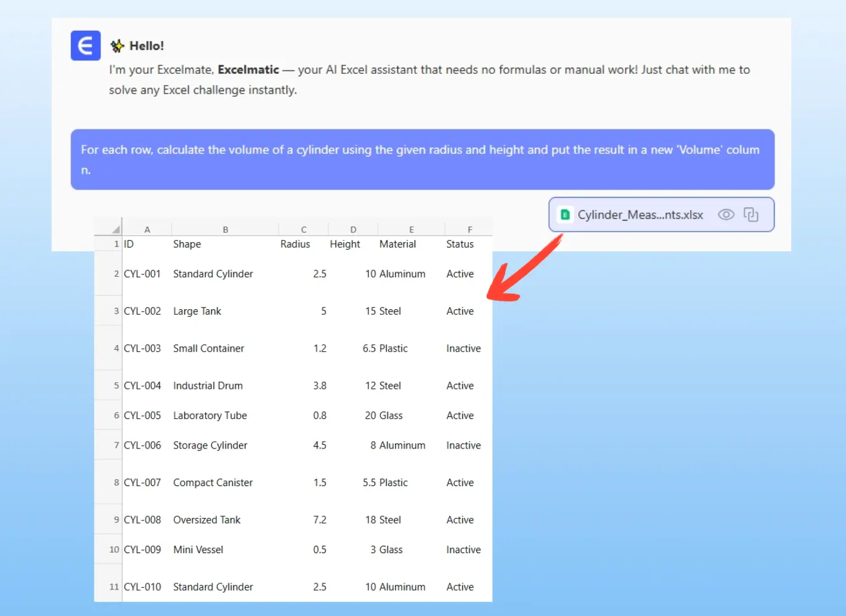The image size is (846, 616).
Task: Click the Laboratory Tube cell
Action: coord(210,416)
